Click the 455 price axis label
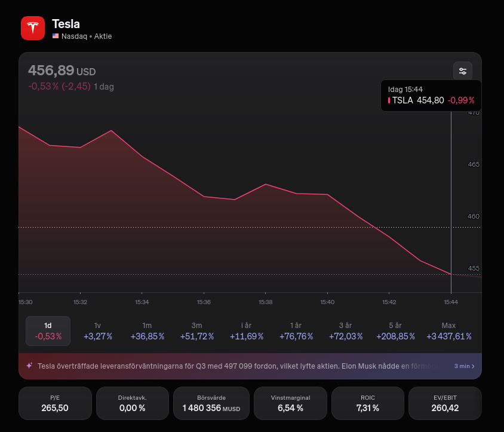The height and width of the screenshot is (432, 504). pos(474,268)
